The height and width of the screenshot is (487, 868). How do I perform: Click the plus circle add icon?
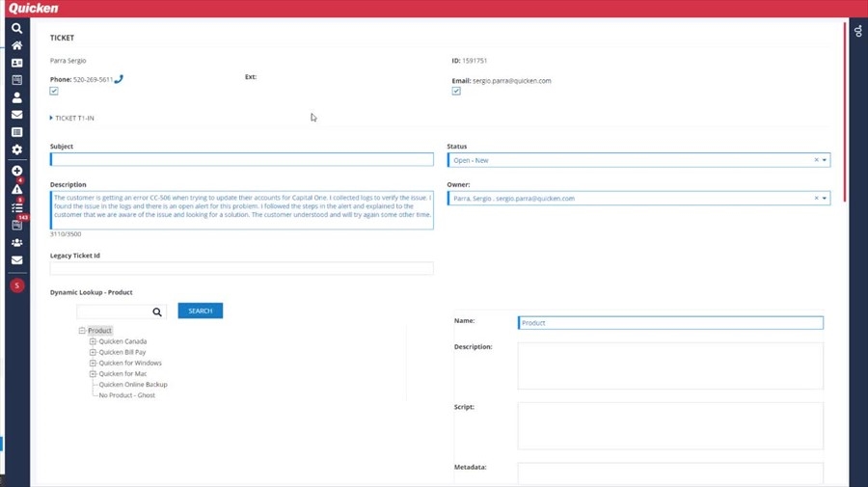[x=16, y=171]
